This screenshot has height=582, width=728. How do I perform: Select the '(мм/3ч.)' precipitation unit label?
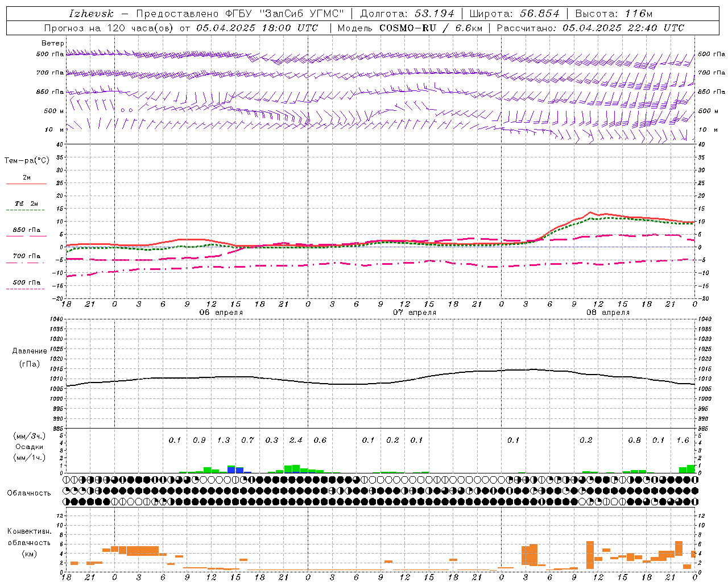coord(30,436)
